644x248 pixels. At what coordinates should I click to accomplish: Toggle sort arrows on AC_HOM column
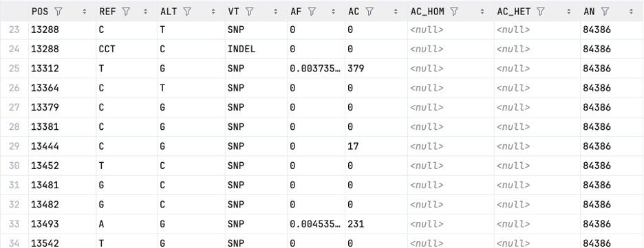pos(482,12)
